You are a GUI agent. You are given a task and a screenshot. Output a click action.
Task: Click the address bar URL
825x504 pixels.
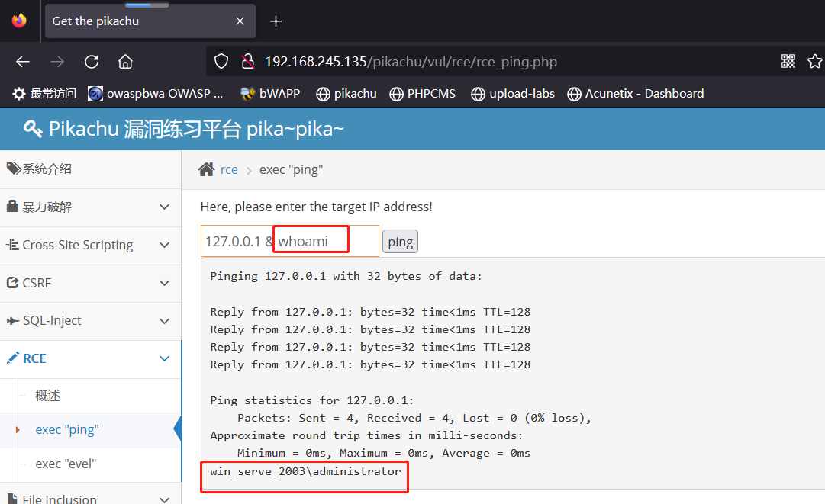(411, 62)
